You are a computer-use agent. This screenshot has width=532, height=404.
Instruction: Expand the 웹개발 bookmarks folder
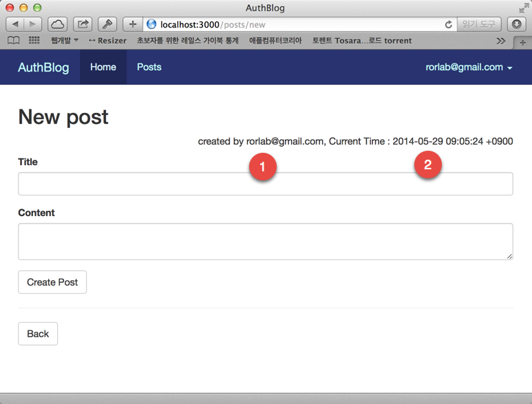point(64,41)
